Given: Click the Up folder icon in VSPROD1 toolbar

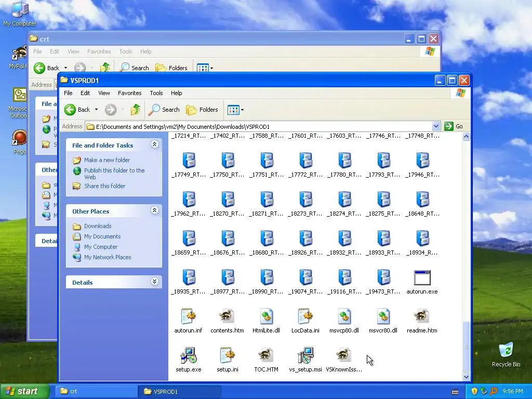Looking at the screenshot, I should pyautogui.click(x=136, y=110).
